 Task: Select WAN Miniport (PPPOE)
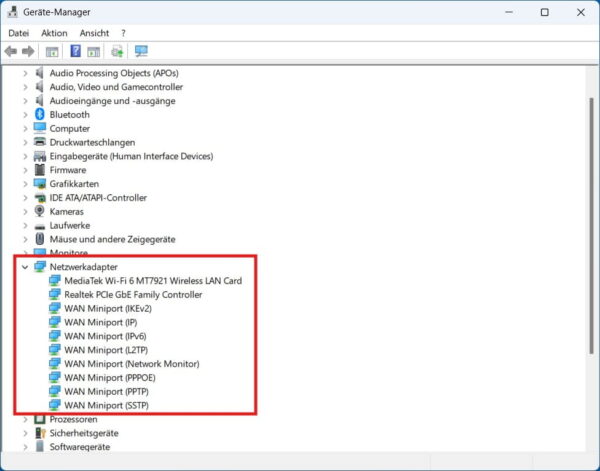[110, 378]
